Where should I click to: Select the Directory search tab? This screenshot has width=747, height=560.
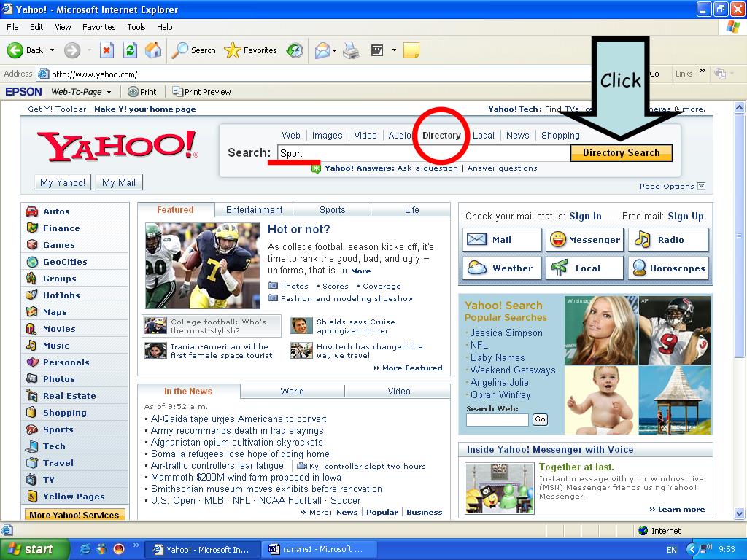pos(441,135)
